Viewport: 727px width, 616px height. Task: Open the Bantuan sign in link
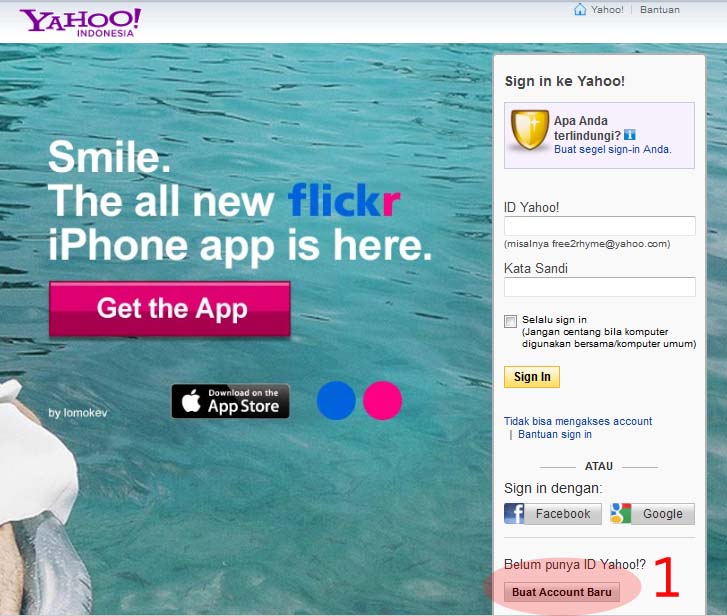[555, 434]
